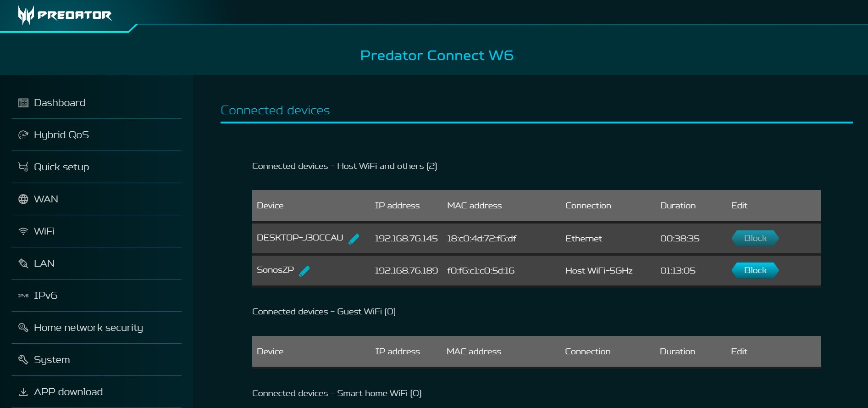This screenshot has height=408, width=868.
Task: Block the DESKTOP-J30CCAU Ethernet device
Action: 755,238
